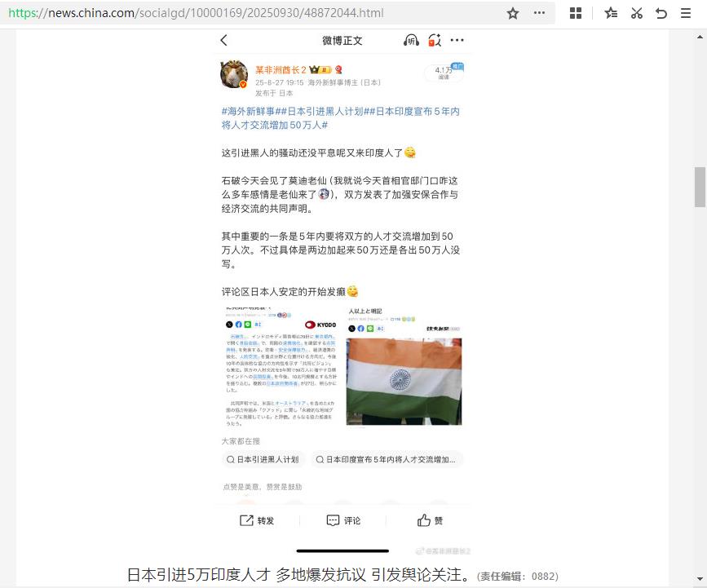Open the Indian flag image
Image resolution: width=707 pixels, height=588 pixels.
click(x=404, y=381)
